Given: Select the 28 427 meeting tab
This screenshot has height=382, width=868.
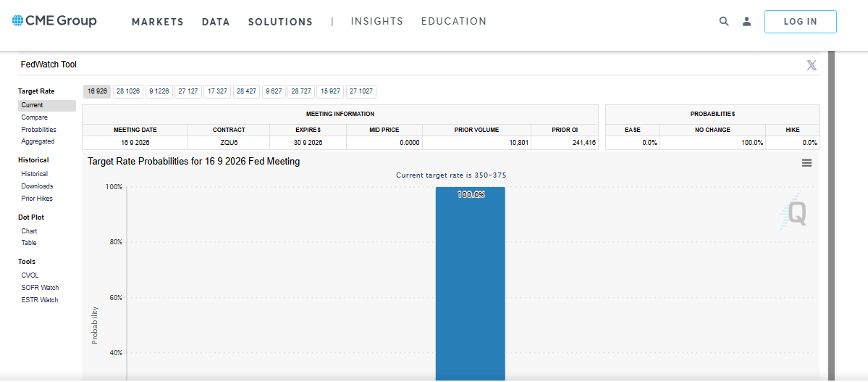Looking at the screenshot, I should (x=246, y=91).
